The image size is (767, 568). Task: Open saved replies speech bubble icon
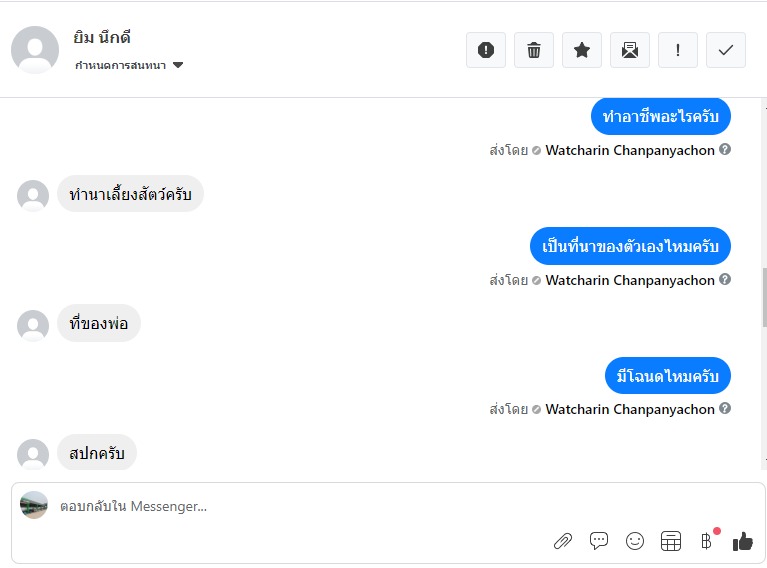[x=599, y=541]
